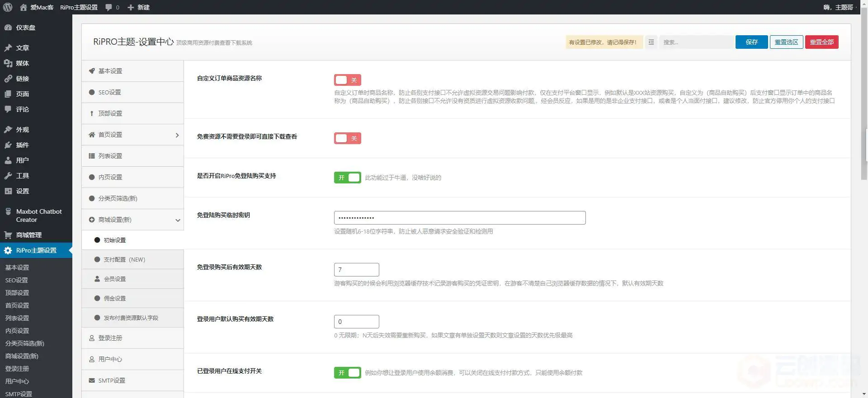
Task: Open the home icon for 爱Mac客 site
Action: (24, 7)
